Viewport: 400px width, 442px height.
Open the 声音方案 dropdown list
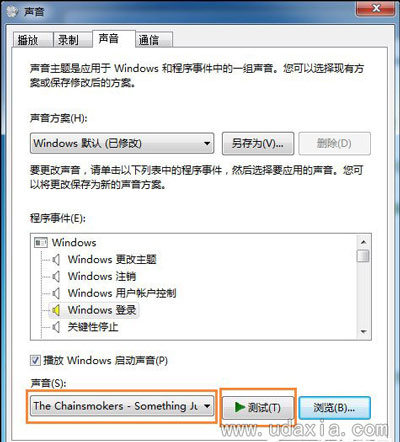pos(122,143)
